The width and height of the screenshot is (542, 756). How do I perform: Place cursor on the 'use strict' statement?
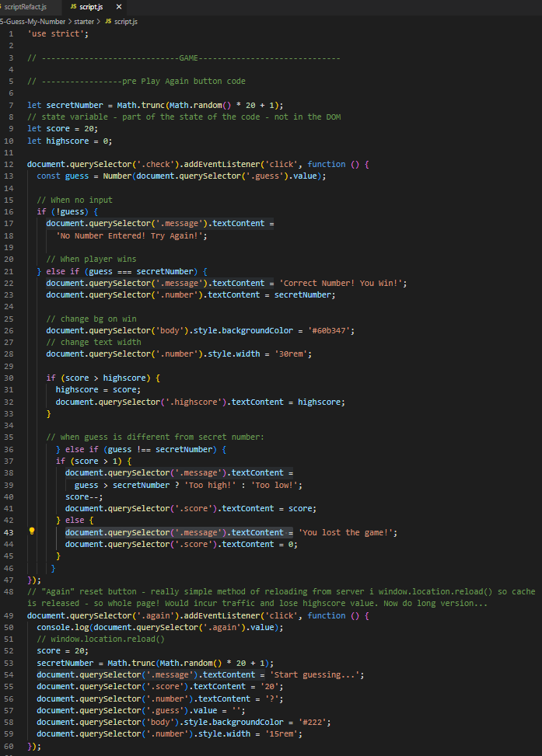58,34
